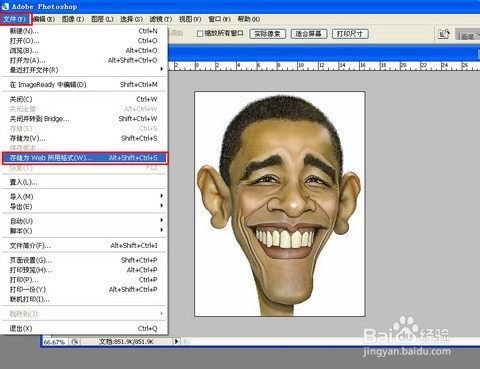Choose 存储为(V)... entry
The image size is (480, 369).
(84, 138)
